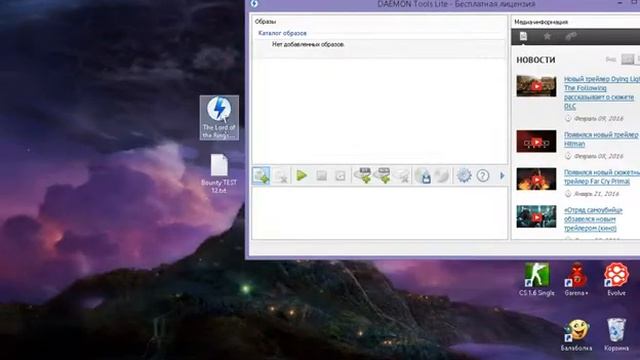Select the Evolve desktop shortcut
Screen dimensions: 640x360
pos(616,280)
